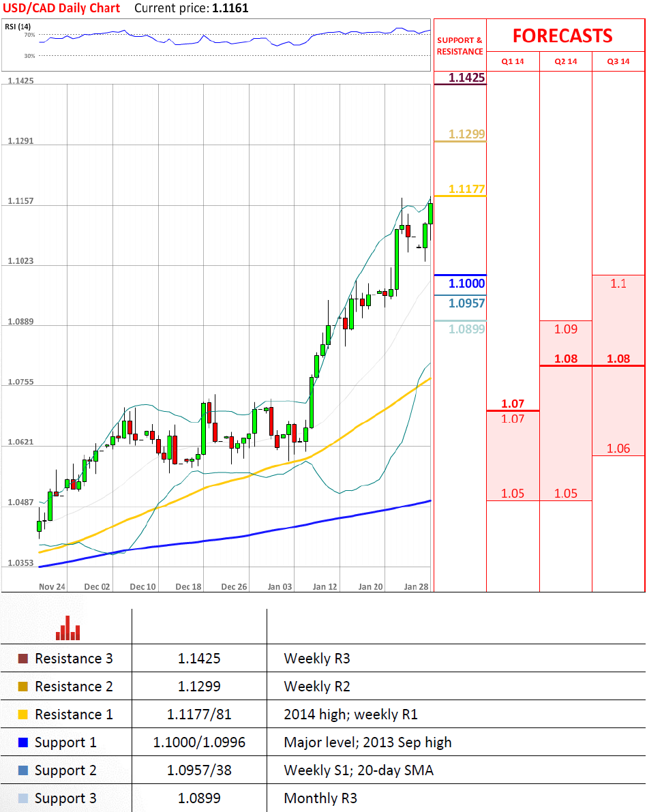Click the Support 1 blue color swatch
Screen dimensions: 647x812
click(23, 742)
